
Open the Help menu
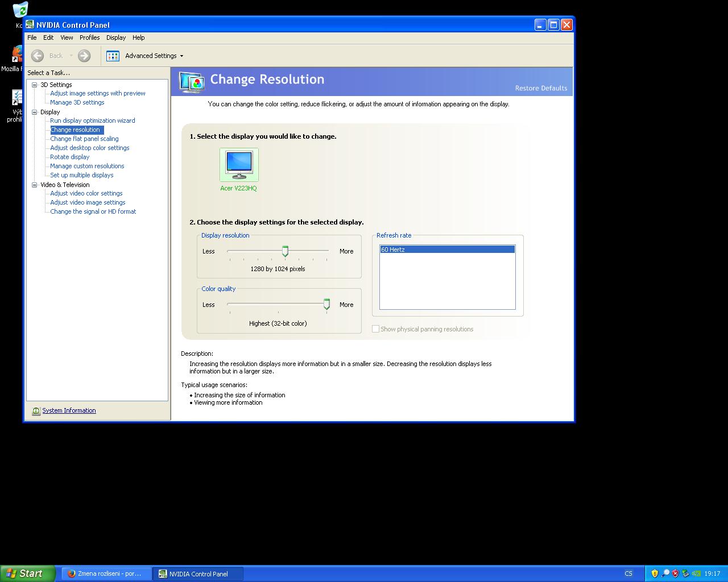click(x=139, y=38)
